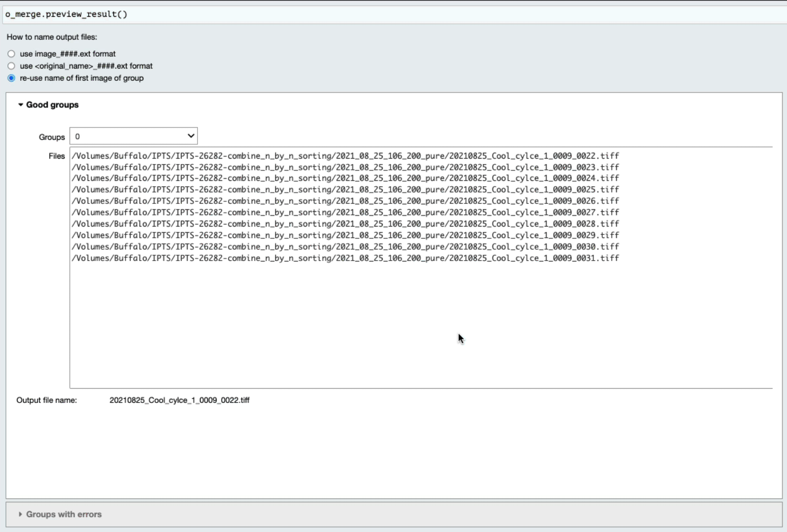Click the output file name 20210825_Cool_cylce_1_0009_0022.tiff
This screenshot has height=532, width=787.
point(179,400)
